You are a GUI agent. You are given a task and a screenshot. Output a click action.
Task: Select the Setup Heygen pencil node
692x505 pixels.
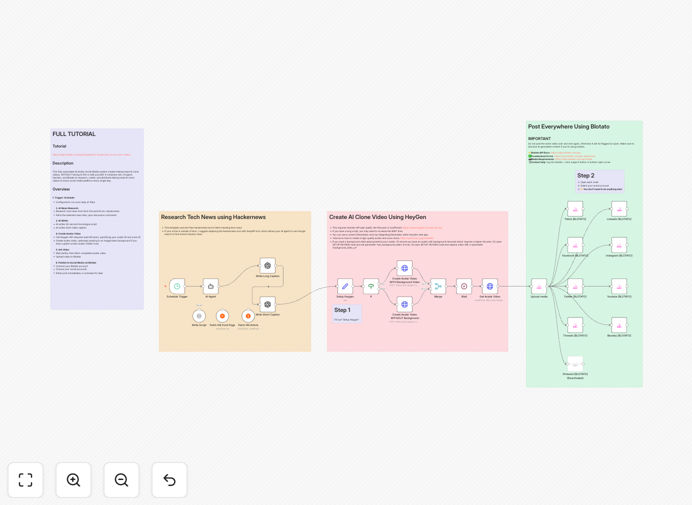click(345, 286)
